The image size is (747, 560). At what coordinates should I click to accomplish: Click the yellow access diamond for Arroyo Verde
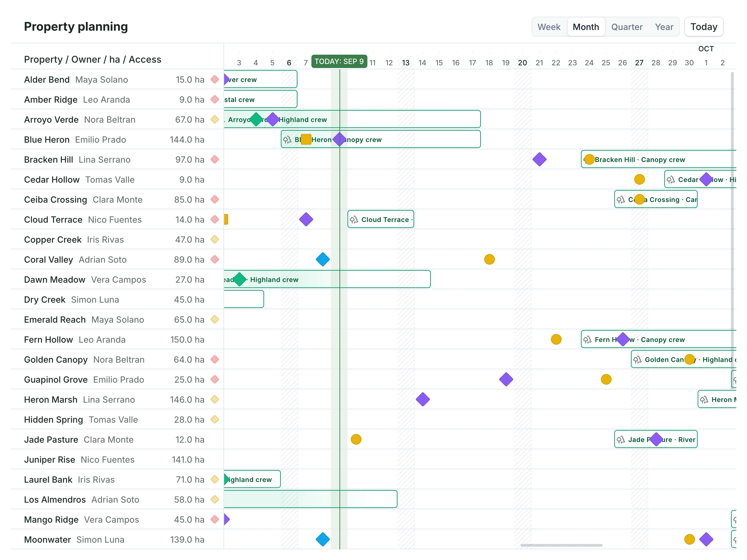tap(215, 119)
